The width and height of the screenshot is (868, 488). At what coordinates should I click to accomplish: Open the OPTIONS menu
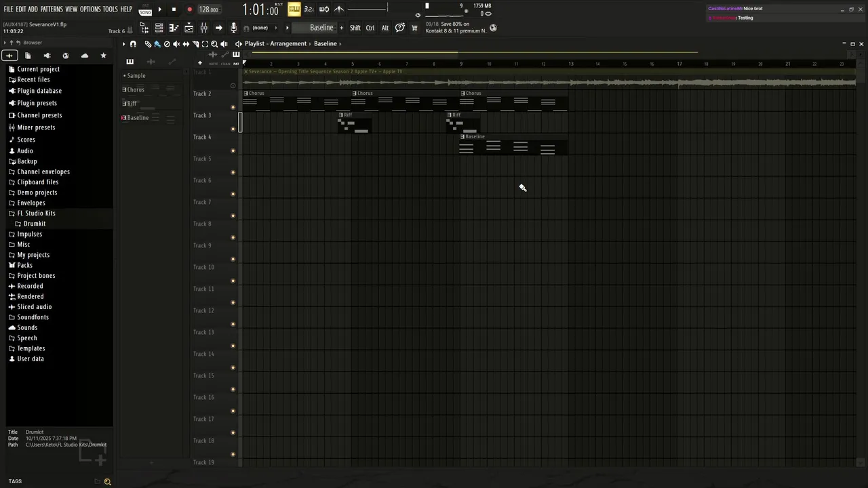(x=90, y=9)
